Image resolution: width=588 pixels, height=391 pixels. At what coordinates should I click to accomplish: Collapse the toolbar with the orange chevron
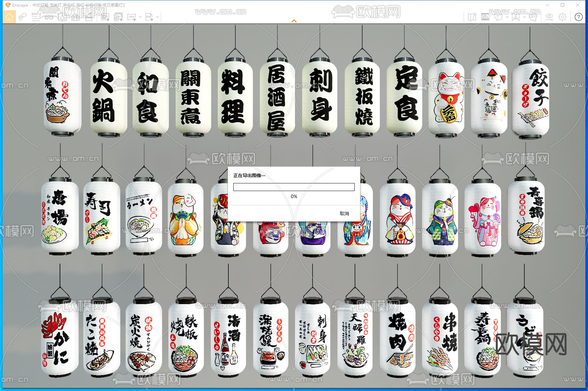pos(294,21)
